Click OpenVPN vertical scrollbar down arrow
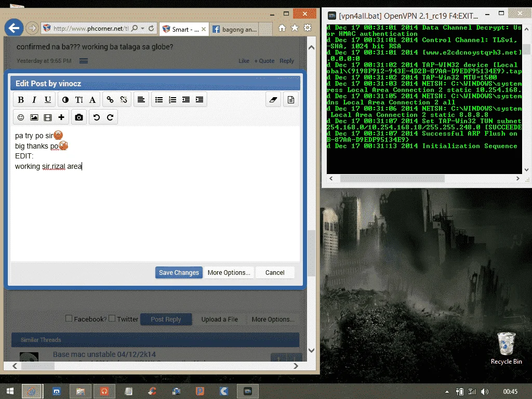532x399 pixels. [x=526, y=170]
